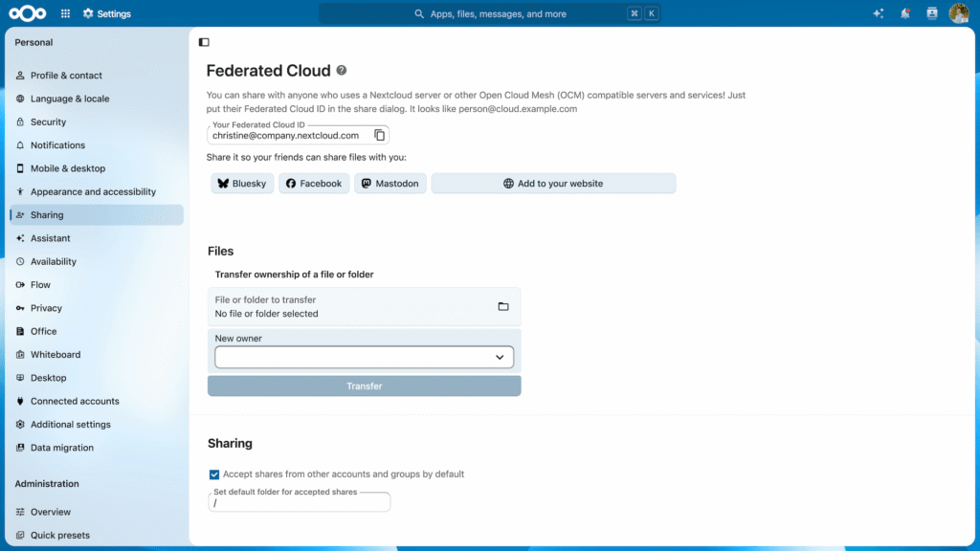Share ID on Facebook
This screenshot has width=980, height=551.
pyautogui.click(x=314, y=183)
